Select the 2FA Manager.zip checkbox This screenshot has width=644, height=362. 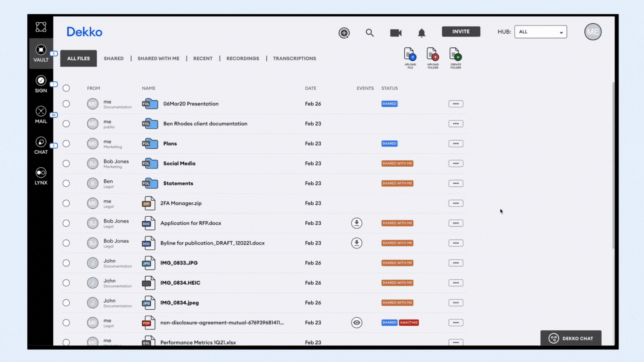[66, 203]
